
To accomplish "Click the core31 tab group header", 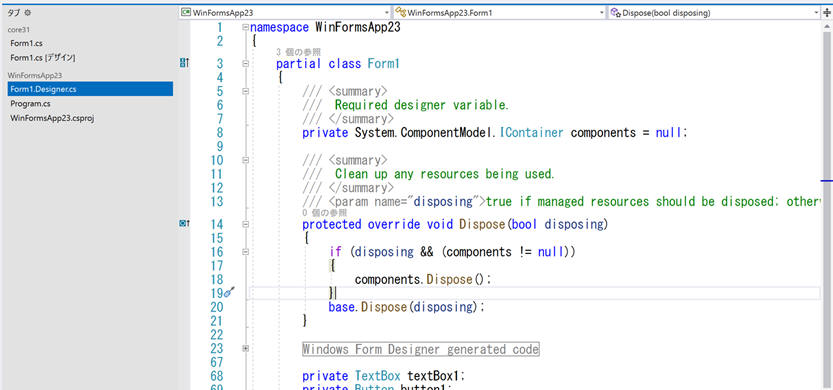I will pos(18,30).
